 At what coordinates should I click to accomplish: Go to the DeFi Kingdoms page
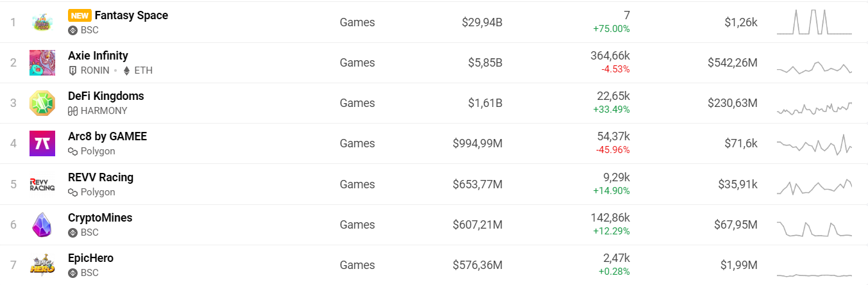pyautogui.click(x=106, y=96)
